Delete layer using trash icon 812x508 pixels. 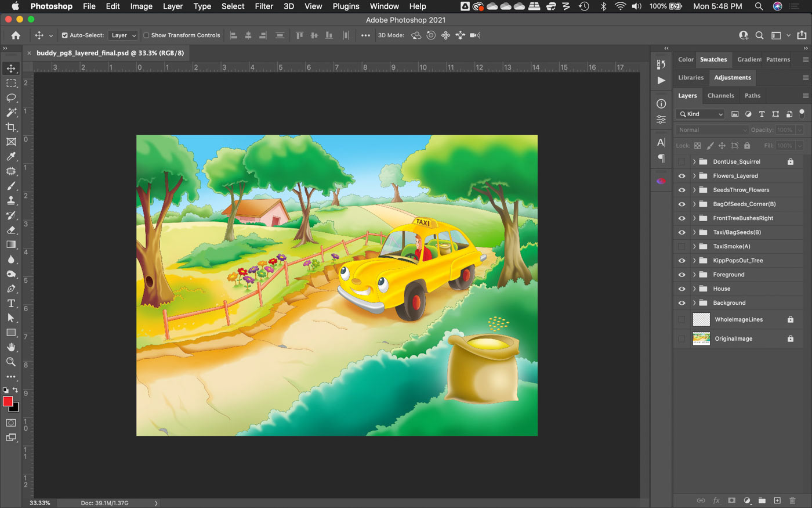click(x=792, y=500)
